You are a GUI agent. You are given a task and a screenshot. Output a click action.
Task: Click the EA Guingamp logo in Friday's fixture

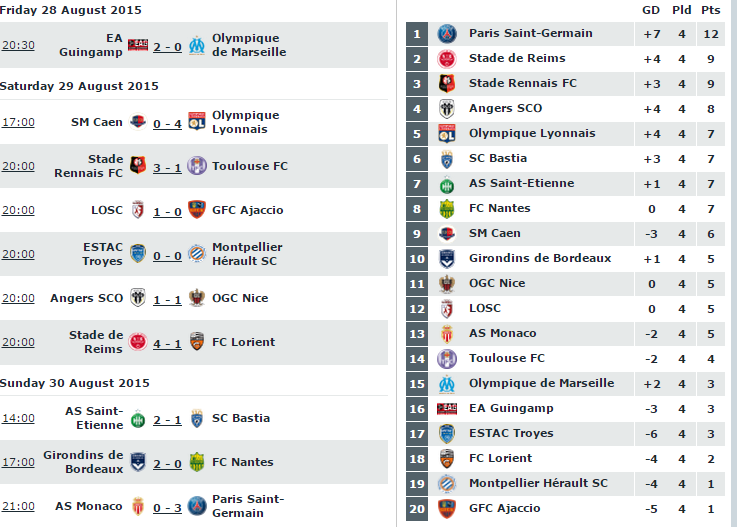138,45
